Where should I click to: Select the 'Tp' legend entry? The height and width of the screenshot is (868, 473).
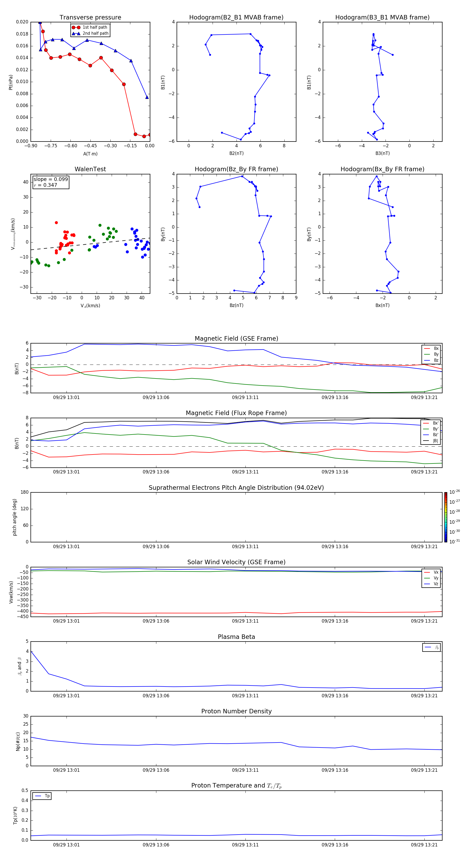(42, 796)
